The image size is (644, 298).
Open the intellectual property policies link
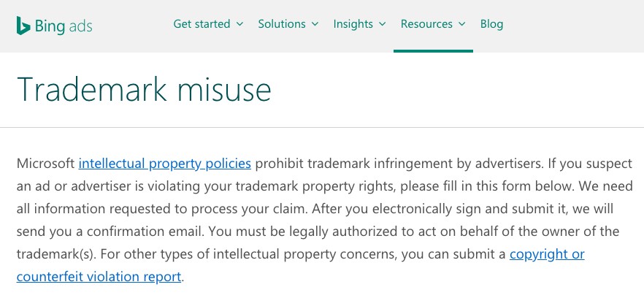pos(164,163)
